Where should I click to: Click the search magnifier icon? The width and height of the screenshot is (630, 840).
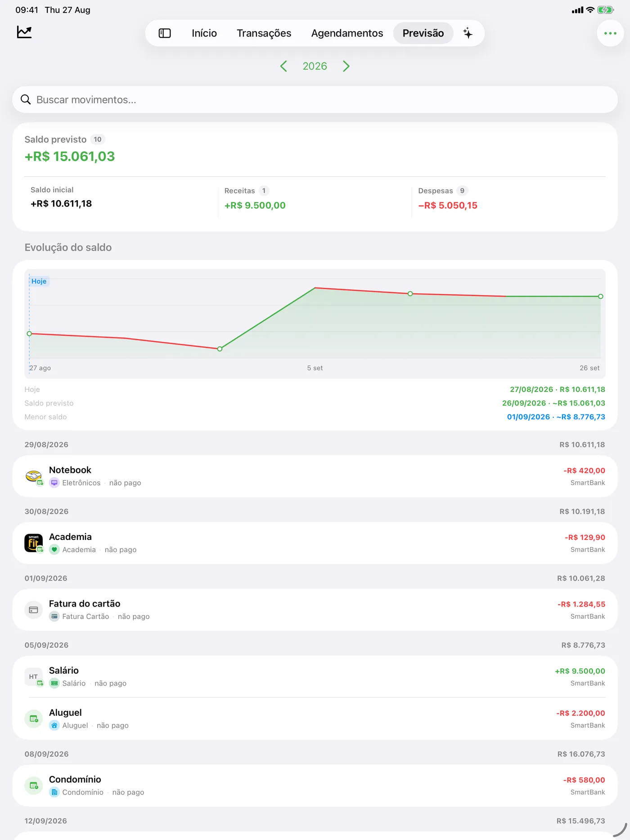[x=26, y=99]
